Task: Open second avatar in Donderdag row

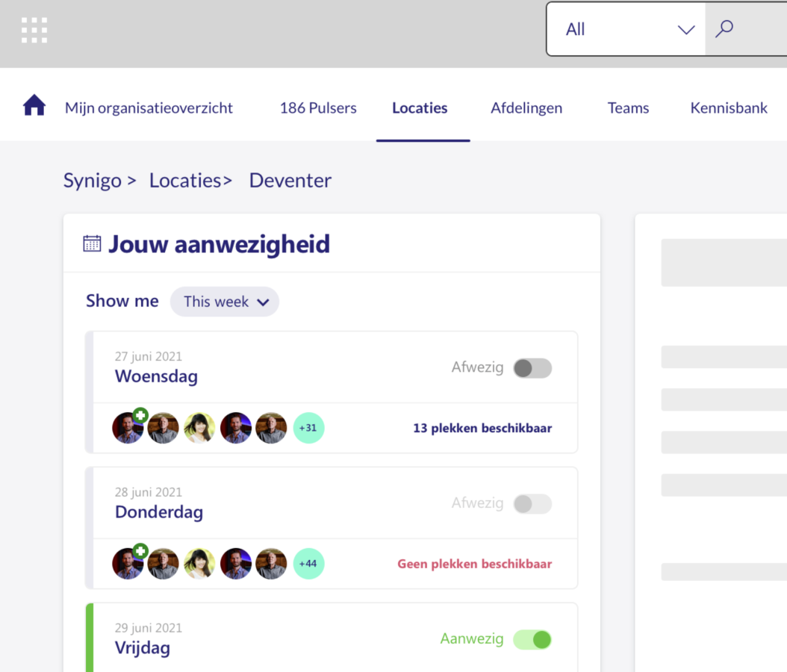Action: pyautogui.click(x=163, y=564)
